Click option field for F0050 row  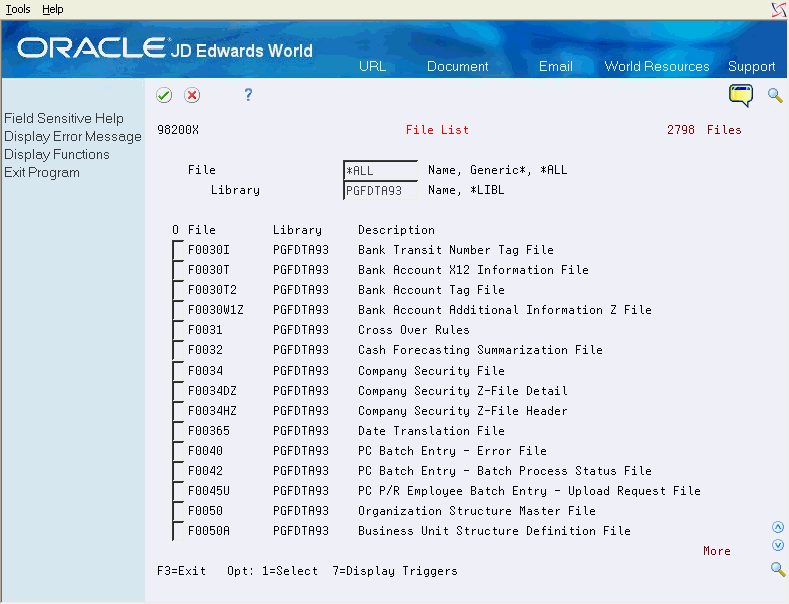[x=178, y=511]
